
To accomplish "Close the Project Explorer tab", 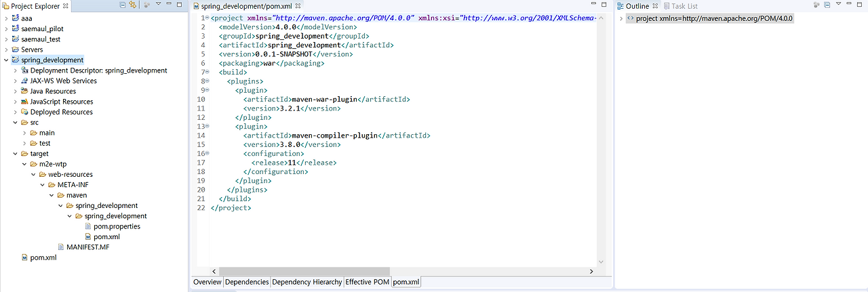I will click(x=65, y=5).
